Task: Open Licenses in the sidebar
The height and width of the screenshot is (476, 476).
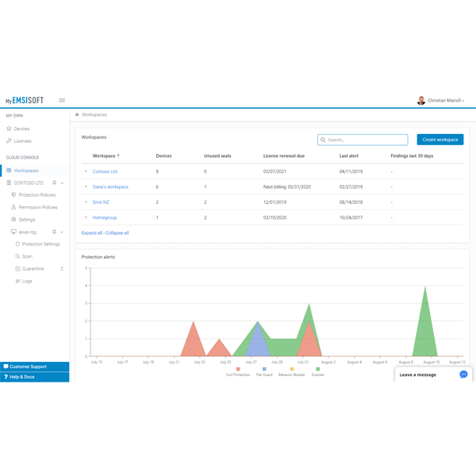Action: [x=22, y=141]
